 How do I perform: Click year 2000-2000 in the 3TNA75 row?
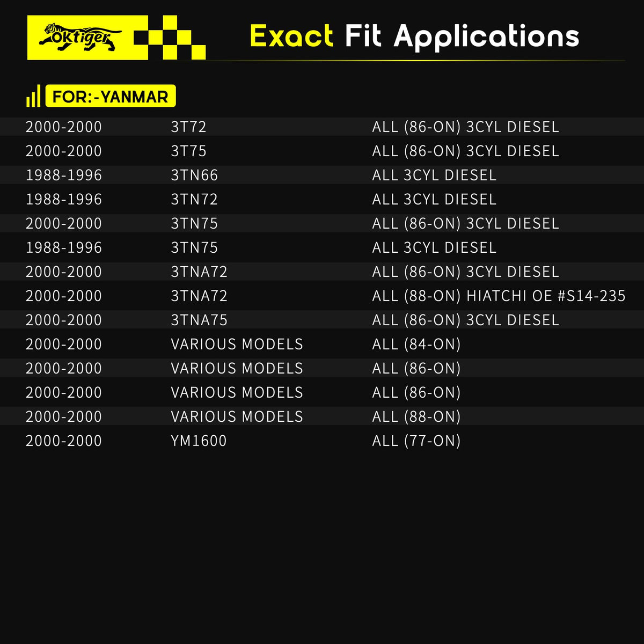click(64, 320)
